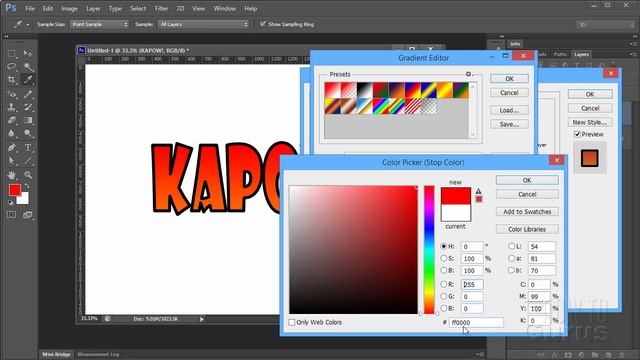
Task: Select the R (red) radio button
Action: click(444, 284)
